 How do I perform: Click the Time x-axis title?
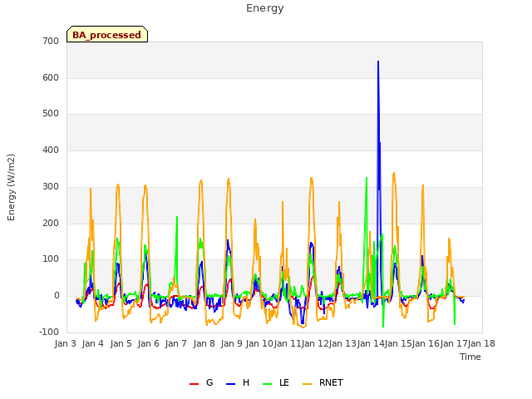[470, 357]
